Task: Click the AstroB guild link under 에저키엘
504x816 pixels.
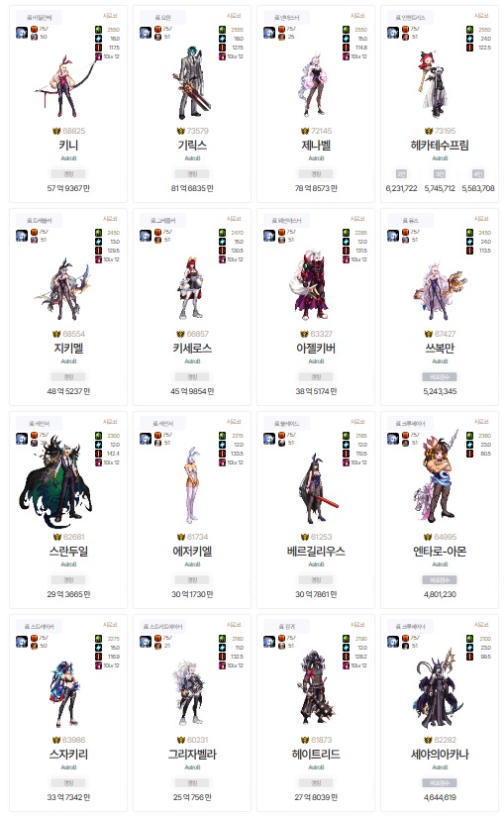Action: pyautogui.click(x=192, y=564)
